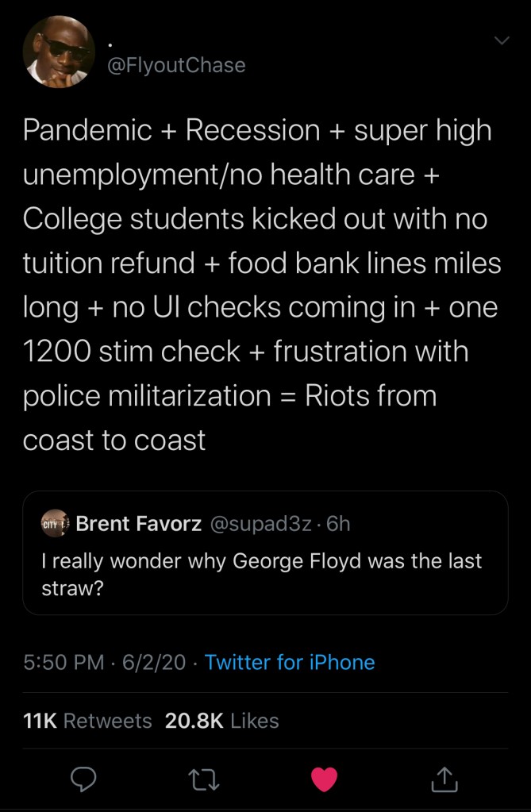Expand tweet options chevron at top right
Viewport: 531px width, 812px height.
pos(502,40)
